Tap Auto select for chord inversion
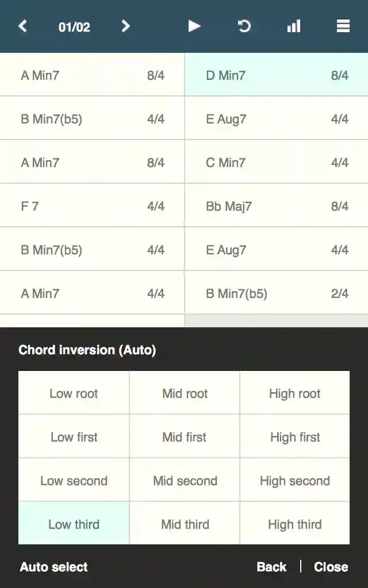 (53, 567)
